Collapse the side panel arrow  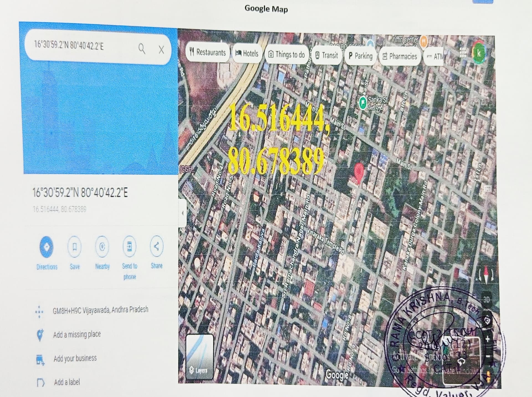pyautogui.click(x=182, y=213)
